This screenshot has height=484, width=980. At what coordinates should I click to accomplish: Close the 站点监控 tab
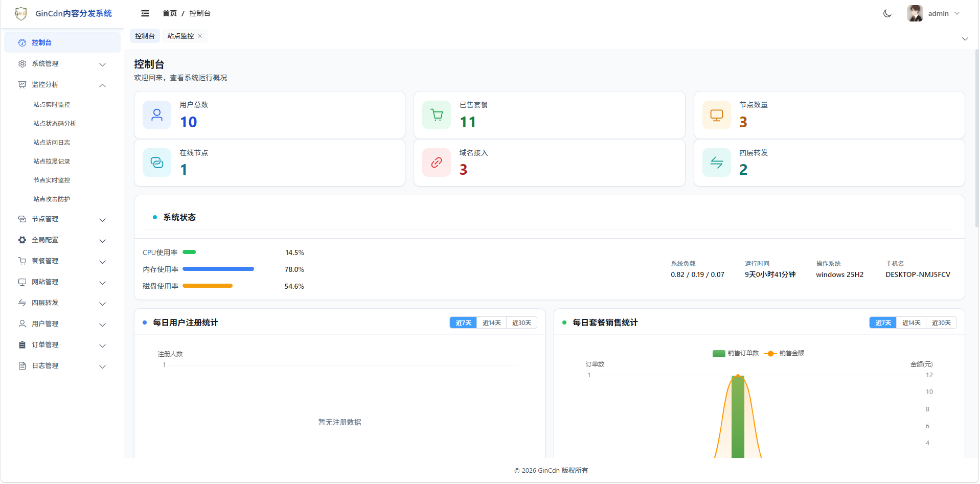pos(200,36)
